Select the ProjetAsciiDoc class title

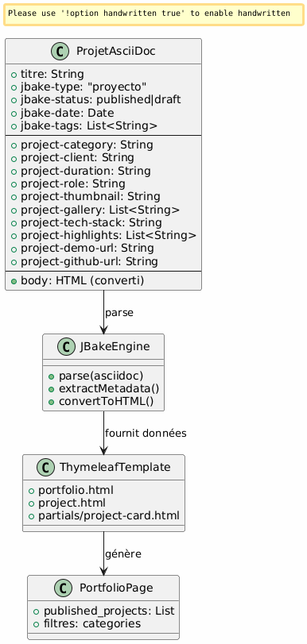coord(115,52)
